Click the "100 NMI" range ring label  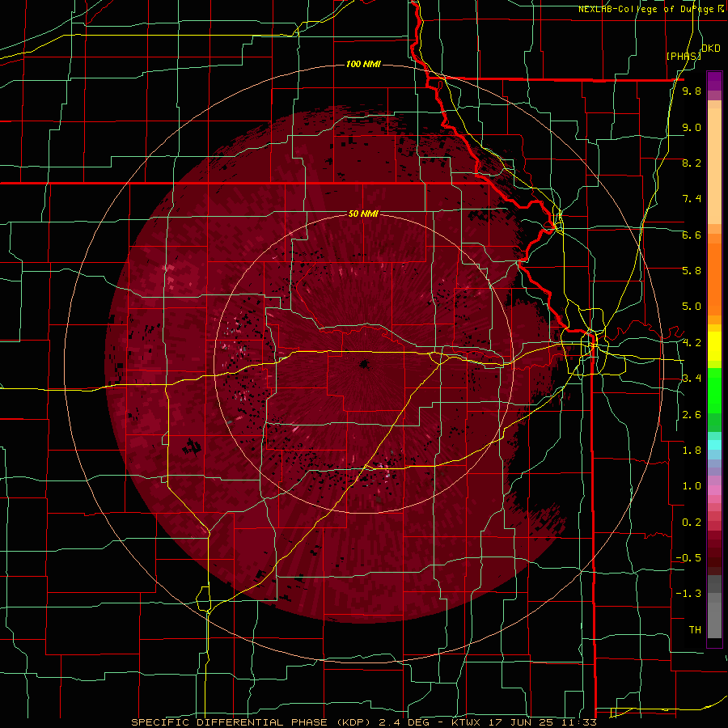pos(363,64)
